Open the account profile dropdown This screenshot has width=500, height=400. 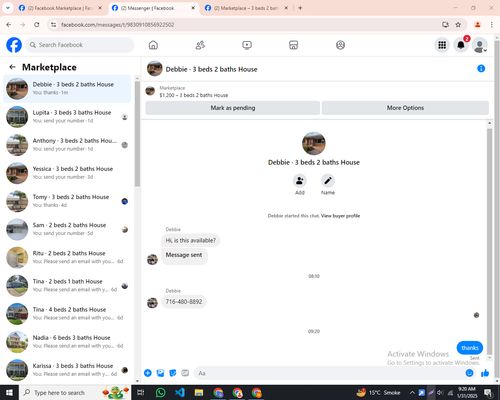[480, 45]
